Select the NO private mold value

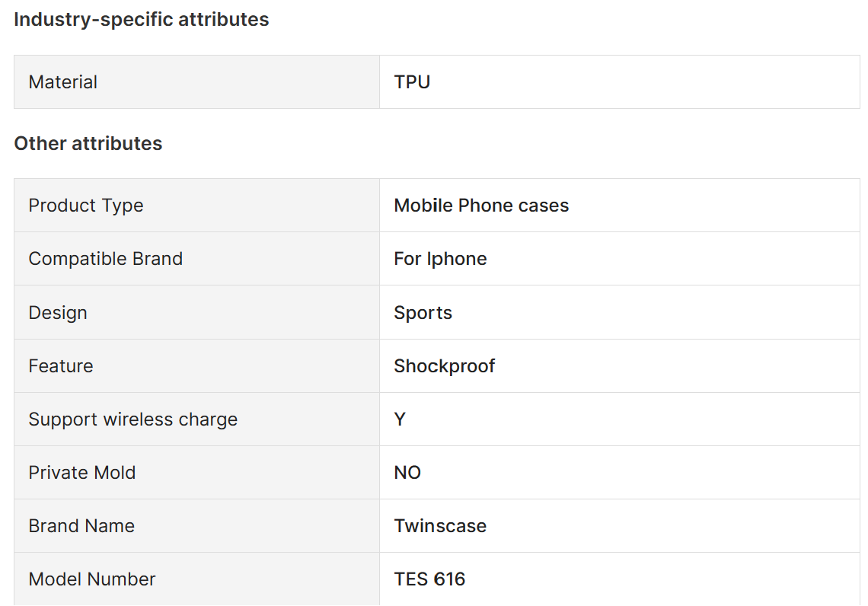(407, 473)
